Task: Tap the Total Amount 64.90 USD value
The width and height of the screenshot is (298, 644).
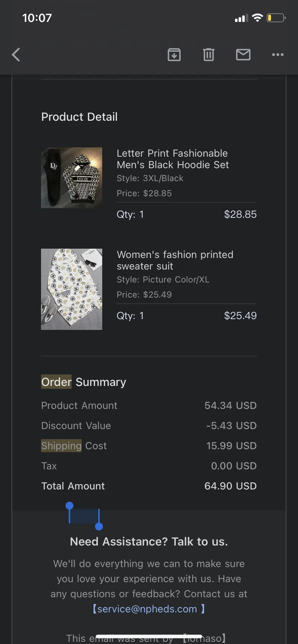Action: click(230, 486)
